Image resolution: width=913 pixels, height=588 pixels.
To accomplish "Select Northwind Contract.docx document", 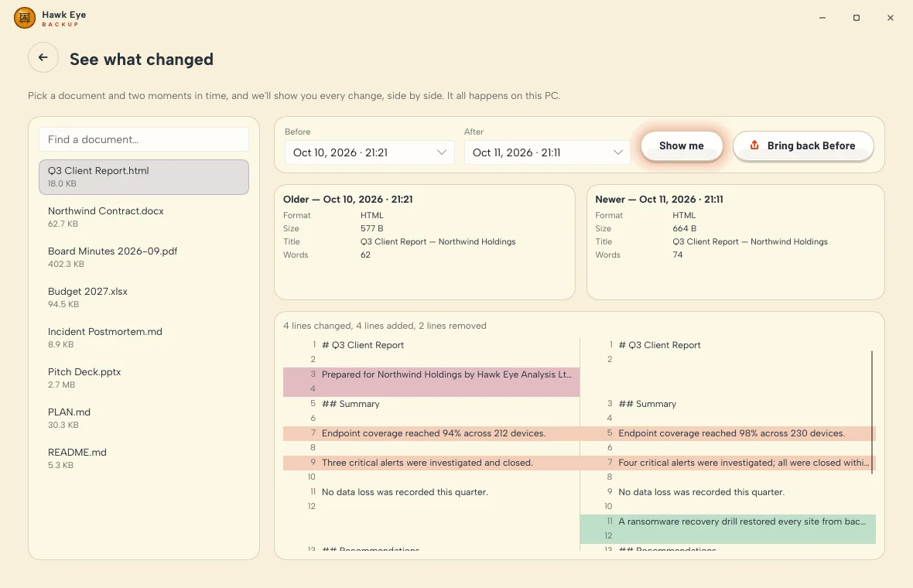I will point(144,217).
